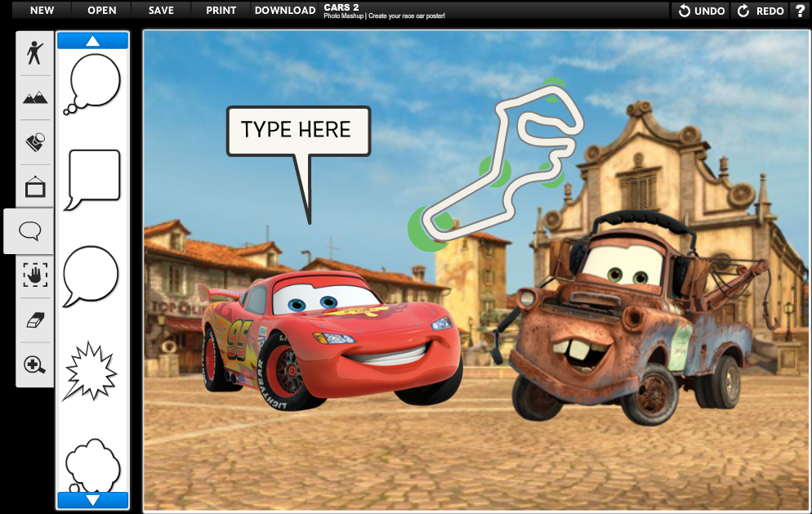Click DOWNLOAD in the top menu

point(285,11)
